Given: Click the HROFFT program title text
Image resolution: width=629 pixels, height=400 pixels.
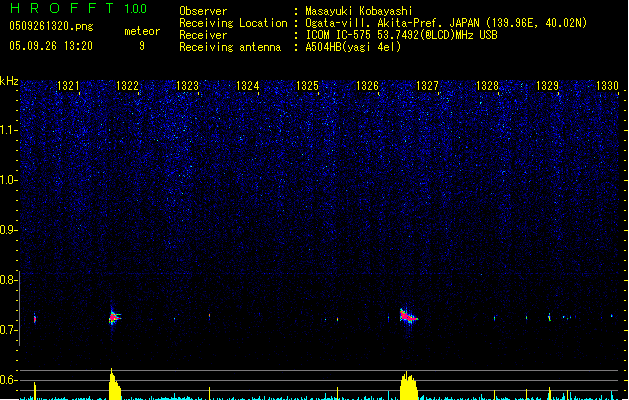Looking at the screenshot, I should pyautogui.click(x=62, y=8).
